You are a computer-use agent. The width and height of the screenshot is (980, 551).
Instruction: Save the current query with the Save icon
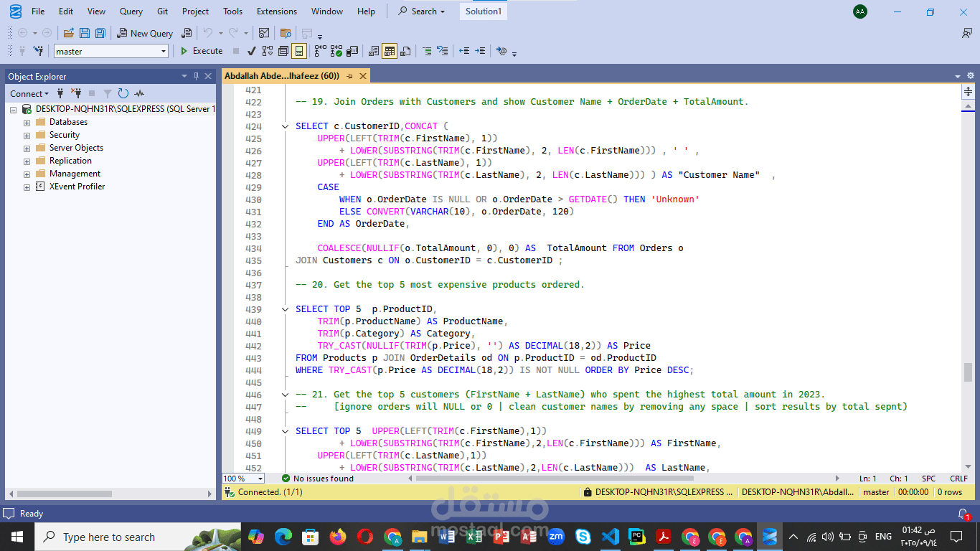pyautogui.click(x=85, y=33)
